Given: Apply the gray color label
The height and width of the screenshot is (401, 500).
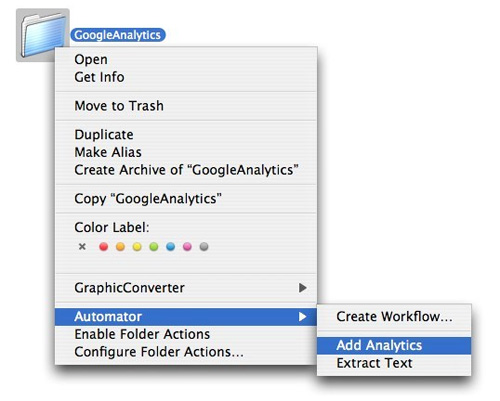Looking at the screenshot, I should [x=204, y=247].
